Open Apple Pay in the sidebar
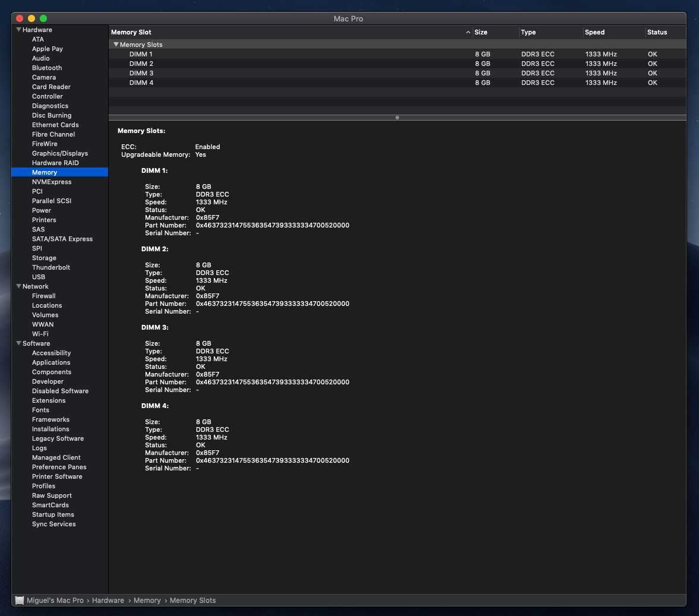Viewport: 699px width, 616px height. [x=48, y=49]
